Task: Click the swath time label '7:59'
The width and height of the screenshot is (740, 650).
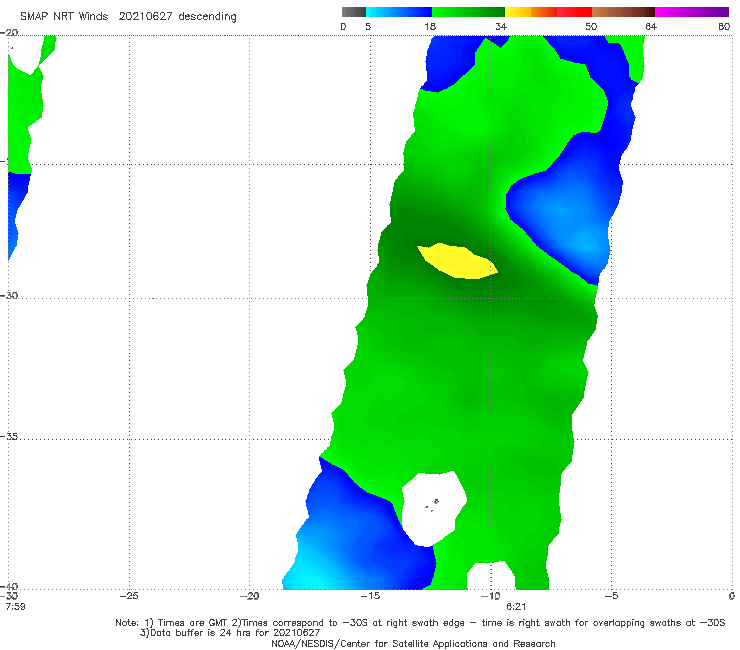Action: (15, 607)
